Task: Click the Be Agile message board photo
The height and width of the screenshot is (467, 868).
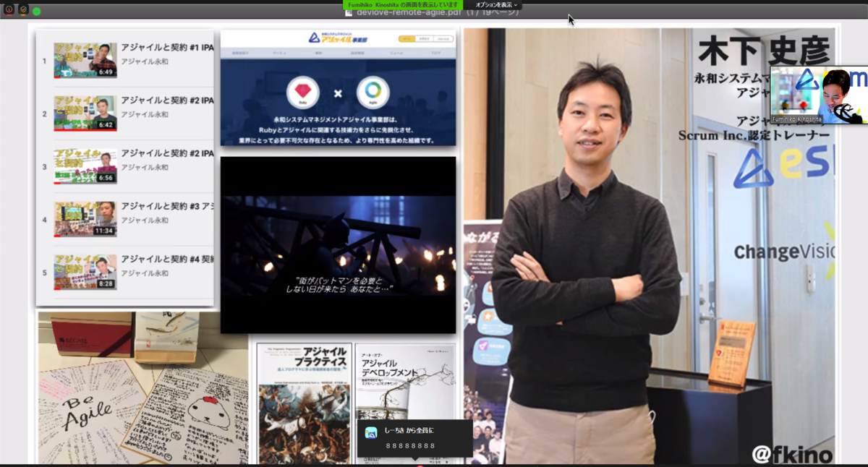Action: tap(142, 388)
